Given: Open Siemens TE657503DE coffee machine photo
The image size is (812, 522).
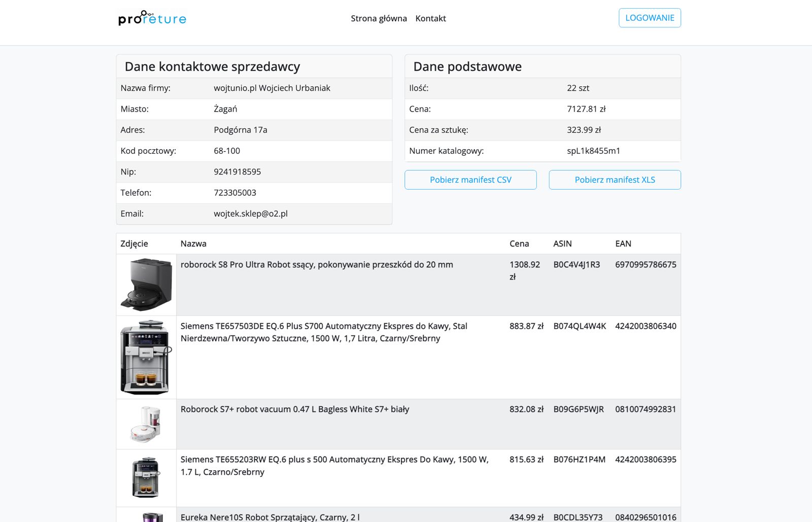Looking at the screenshot, I should pos(146,357).
